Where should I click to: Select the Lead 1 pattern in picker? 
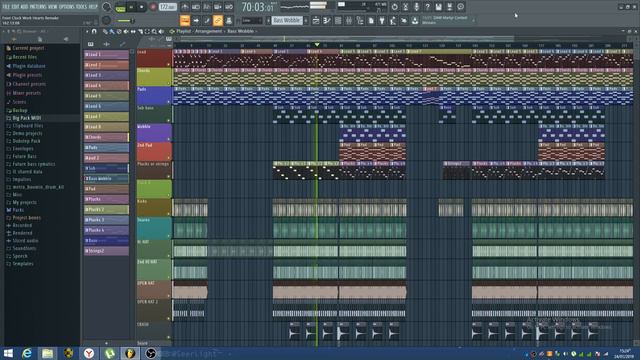point(107,54)
